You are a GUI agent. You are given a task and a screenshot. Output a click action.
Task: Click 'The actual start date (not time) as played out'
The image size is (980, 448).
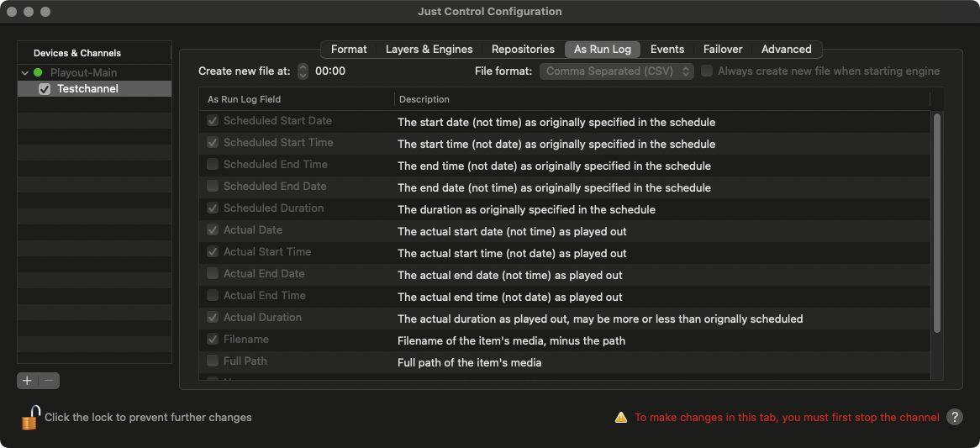(512, 232)
